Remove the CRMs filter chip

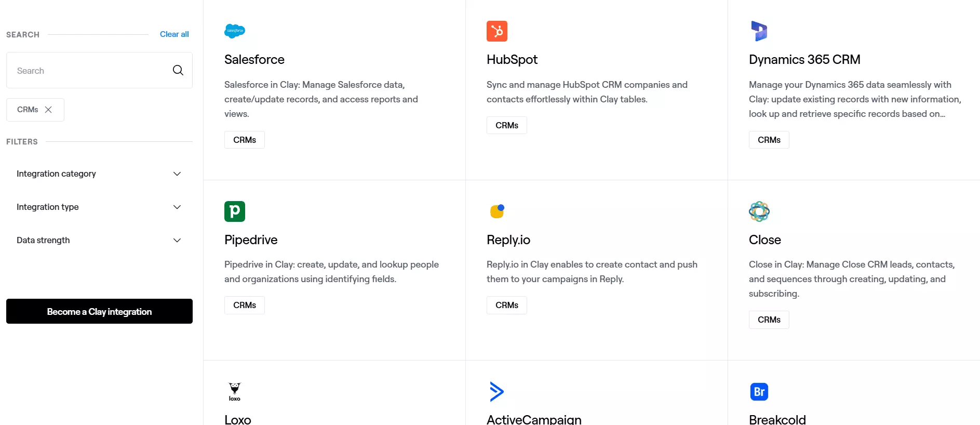[48, 110]
